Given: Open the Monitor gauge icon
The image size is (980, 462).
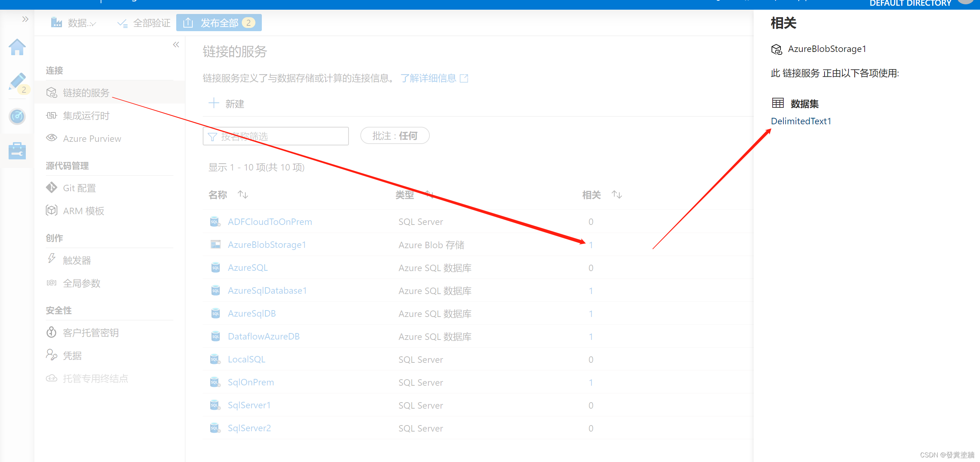Looking at the screenshot, I should point(17,116).
